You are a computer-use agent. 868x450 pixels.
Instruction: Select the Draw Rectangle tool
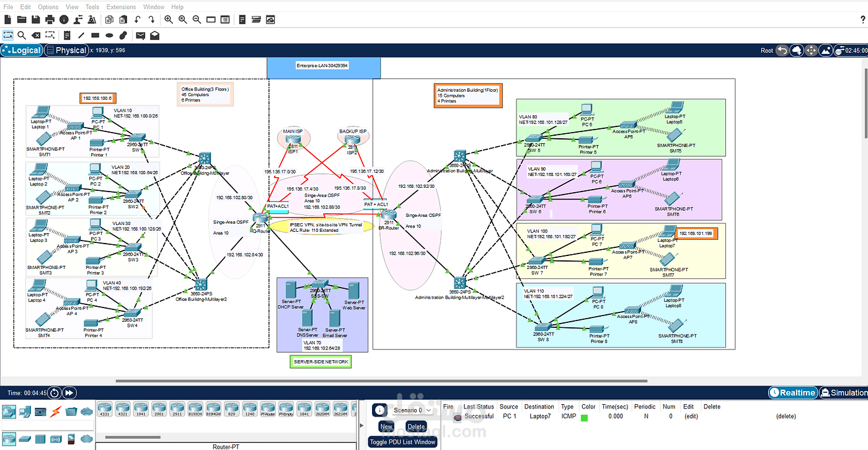point(95,35)
